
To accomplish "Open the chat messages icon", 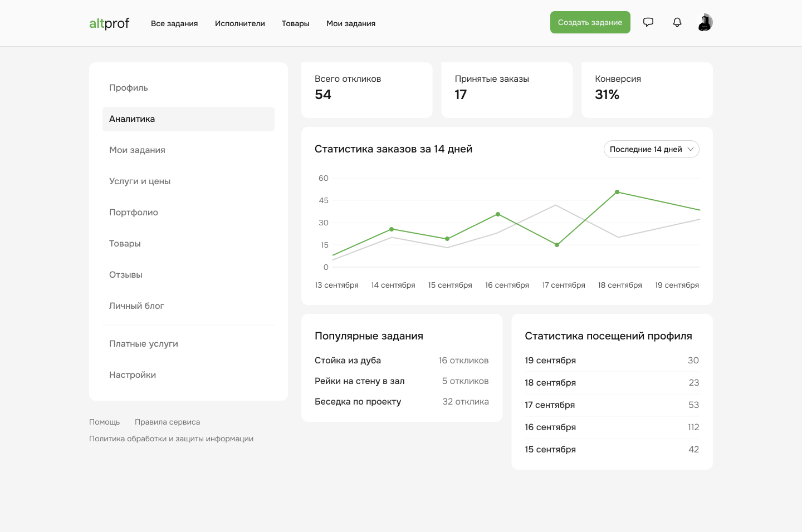I will point(648,22).
